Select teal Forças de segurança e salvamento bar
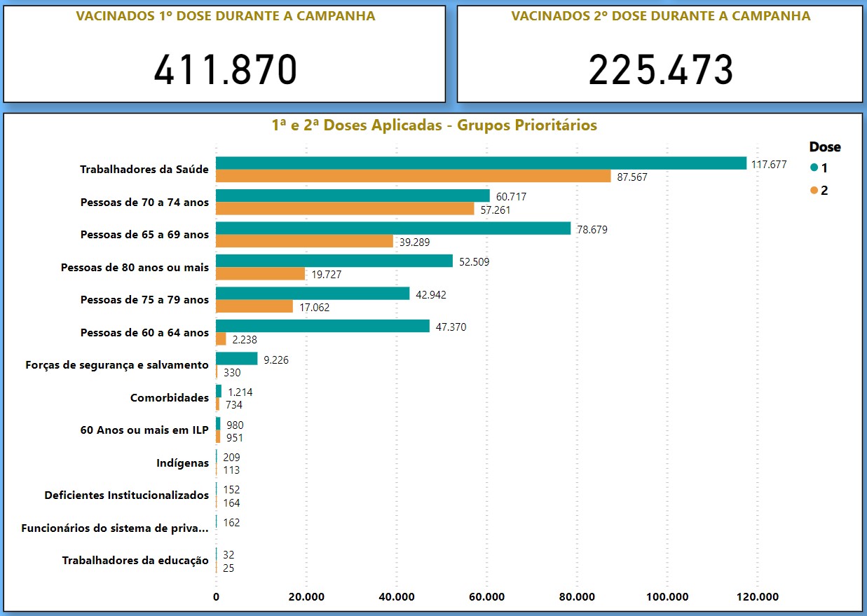Image resolution: width=867 pixels, height=616 pixels. point(236,359)
